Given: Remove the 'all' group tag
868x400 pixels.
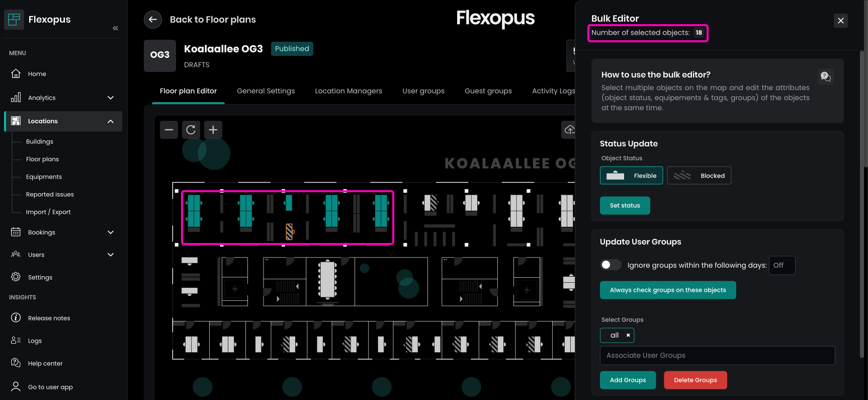Looking at the screenshot, I should (628, 335).
